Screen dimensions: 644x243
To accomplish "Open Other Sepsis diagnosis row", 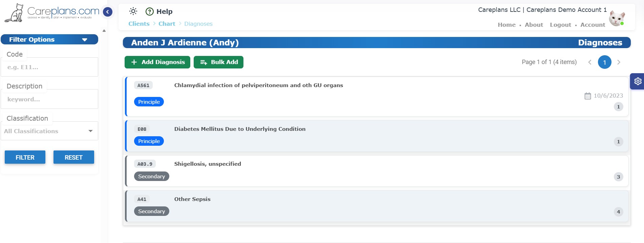I will 377,206.
